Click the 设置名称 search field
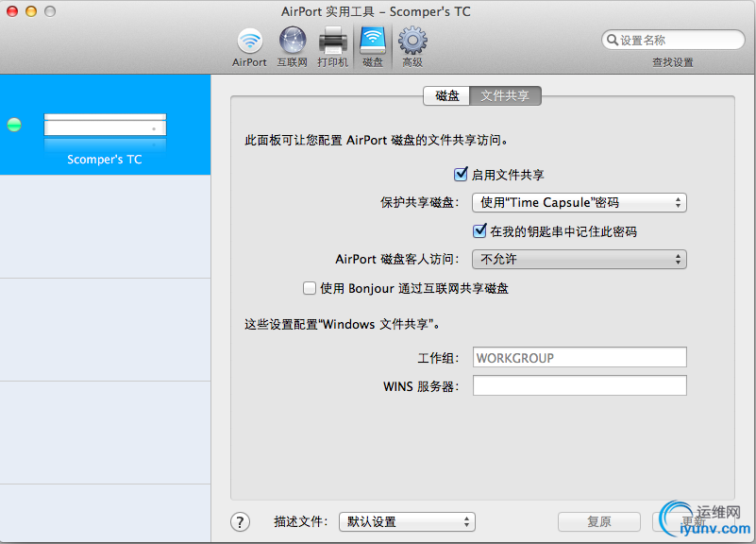 point(673,40)
